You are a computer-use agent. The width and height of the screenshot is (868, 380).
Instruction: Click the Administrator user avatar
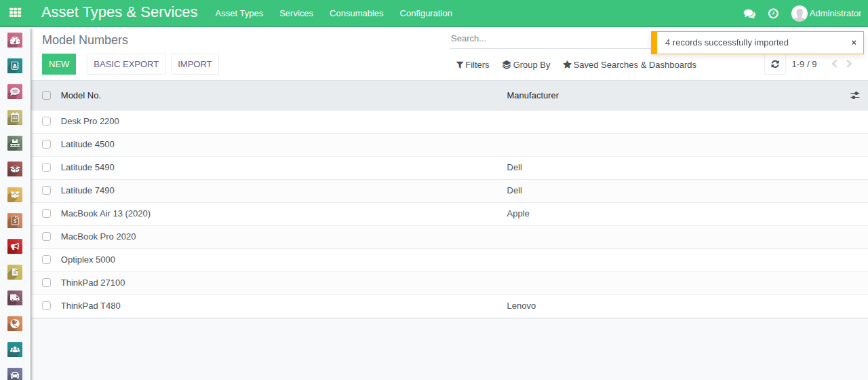point(800,14)
